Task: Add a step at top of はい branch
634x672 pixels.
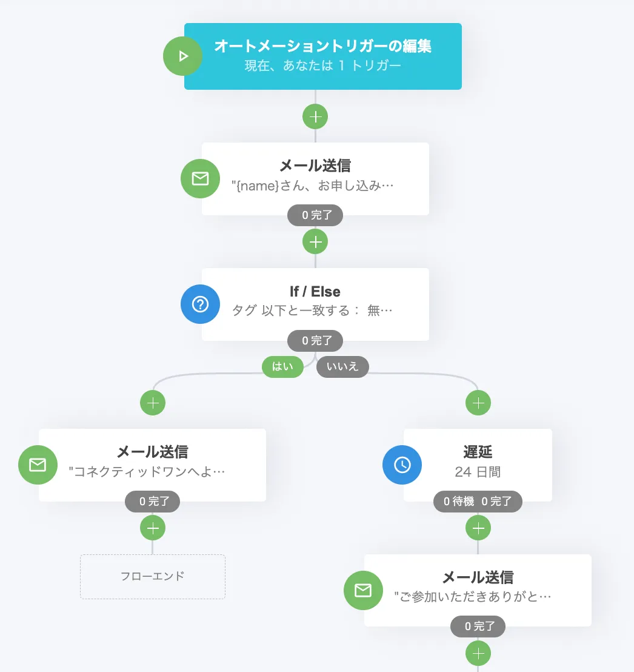Action: (x=153, y=402)
